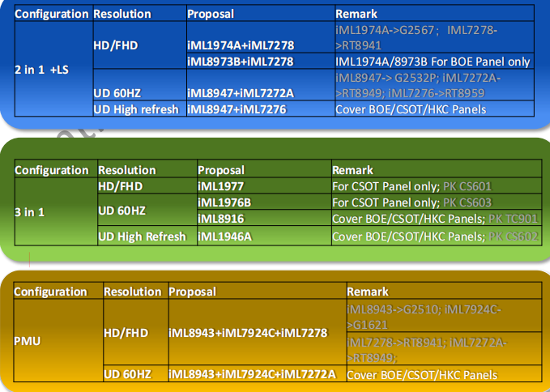Click the iML1977 proposal cell
The width and height of the screenshot is (550, 392).
[221, 185]
